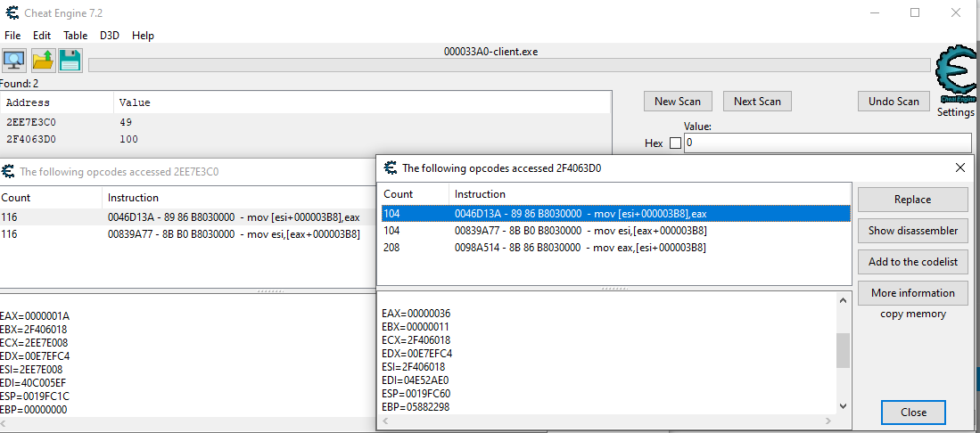The width and height of the screenshot is (980, 433).
Task: Click the Settings label
Action: coord(955,112)
